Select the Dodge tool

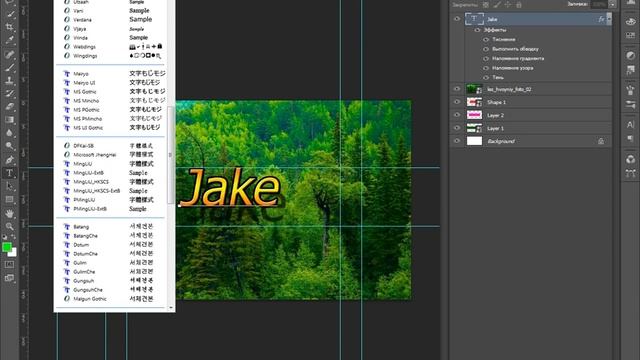10,146
